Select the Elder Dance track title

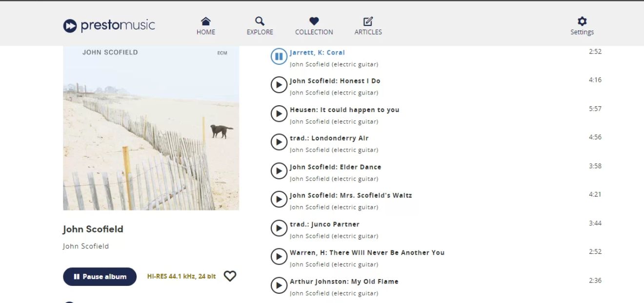336,167
